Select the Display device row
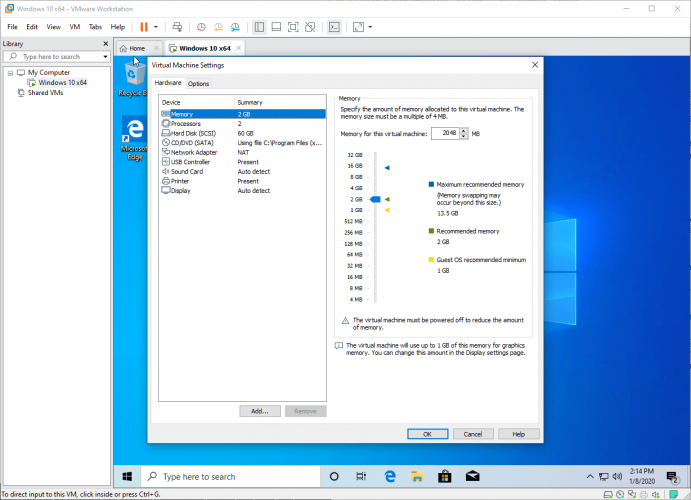The image size is (691, 500). point(243,191)
